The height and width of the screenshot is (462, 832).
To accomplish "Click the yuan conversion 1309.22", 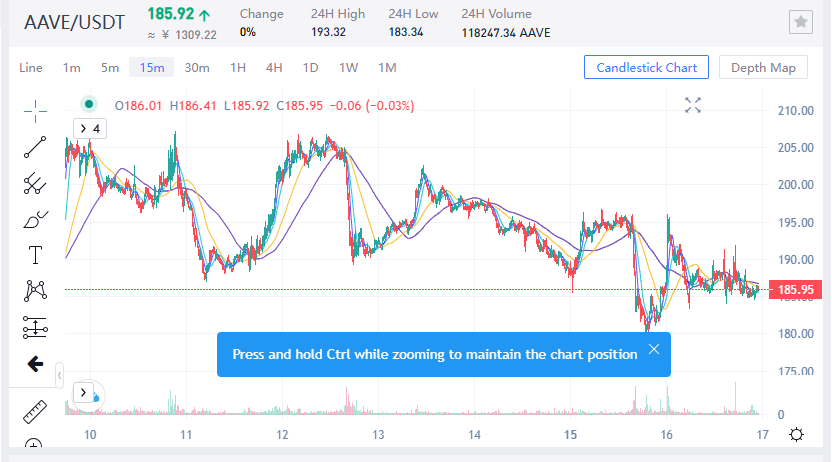I will (x=196, y=35).
